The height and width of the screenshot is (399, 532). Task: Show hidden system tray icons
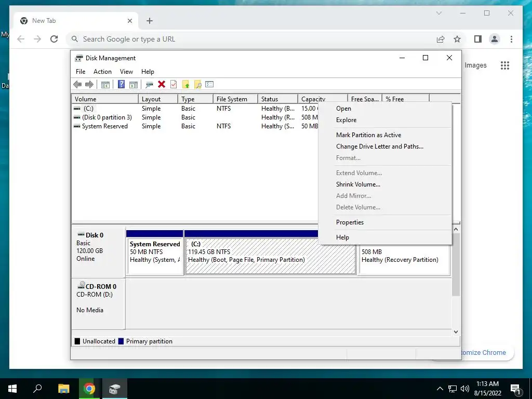tap(440, 389)
